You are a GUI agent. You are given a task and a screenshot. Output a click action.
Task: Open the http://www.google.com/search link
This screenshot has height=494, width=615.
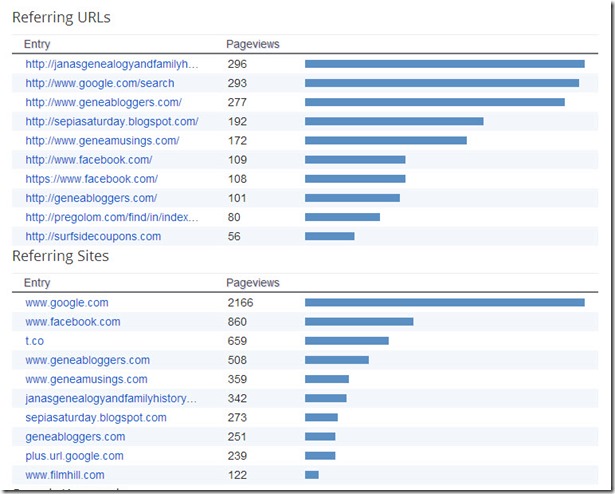click(x=100, y=83)
